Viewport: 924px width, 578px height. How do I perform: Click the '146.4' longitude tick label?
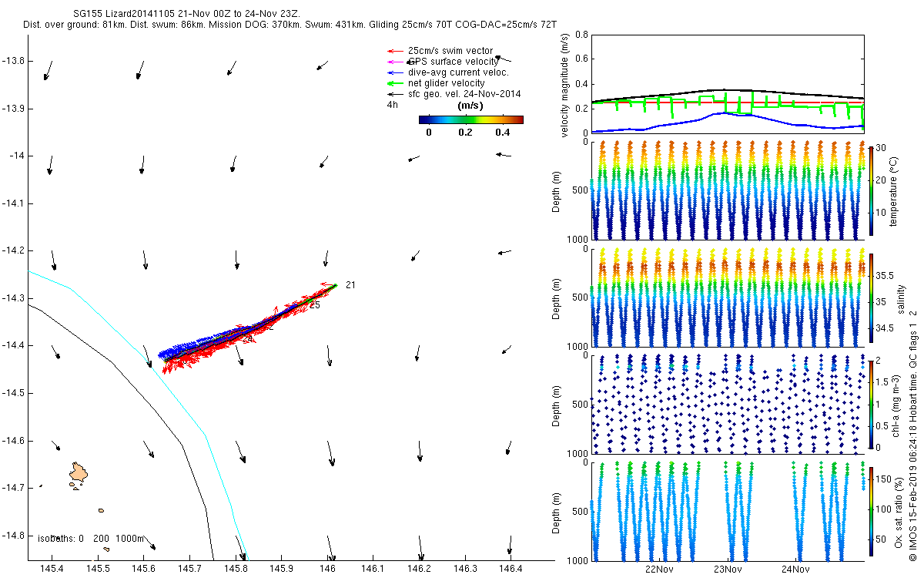click(511, 569)
